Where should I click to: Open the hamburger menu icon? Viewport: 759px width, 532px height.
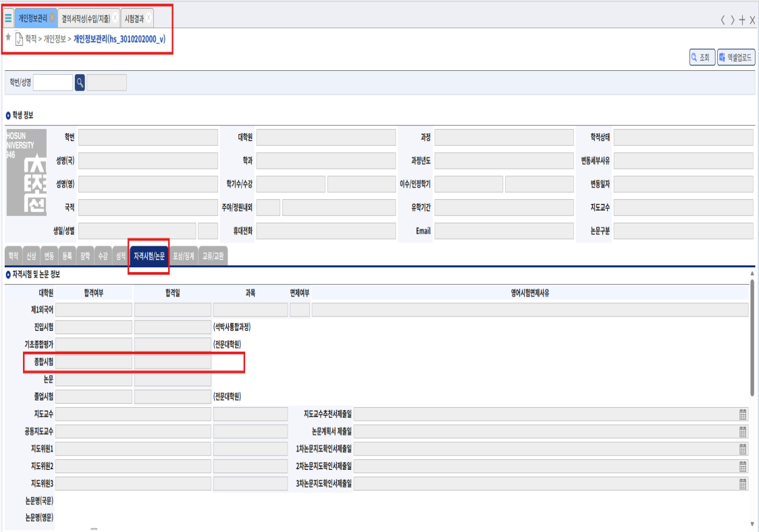click(x=8, y=18)
